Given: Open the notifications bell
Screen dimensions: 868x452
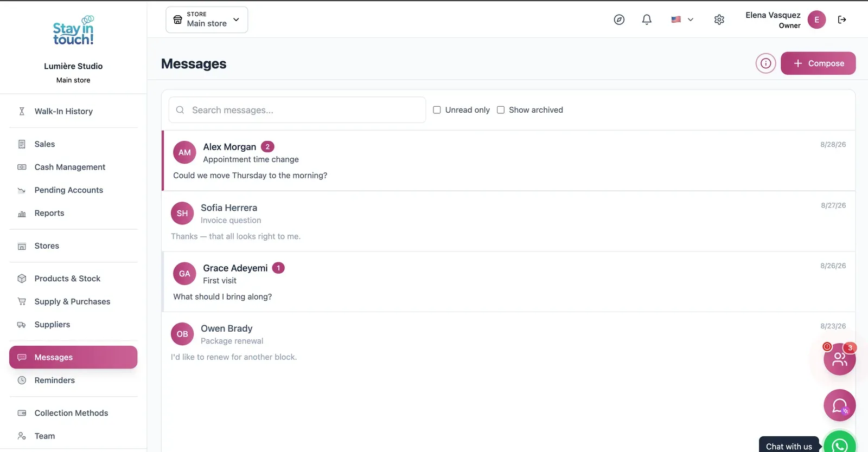Looking at the screenshot, I should coord(647,20).
